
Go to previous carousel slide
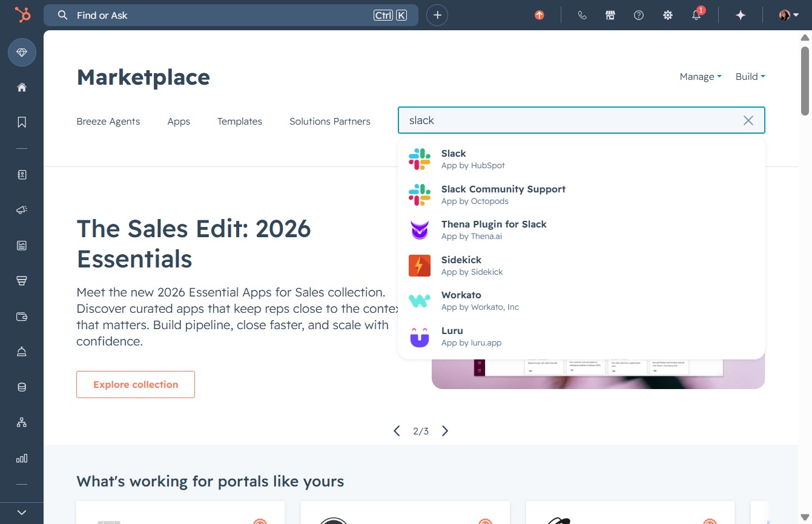[x=397, y=431]
